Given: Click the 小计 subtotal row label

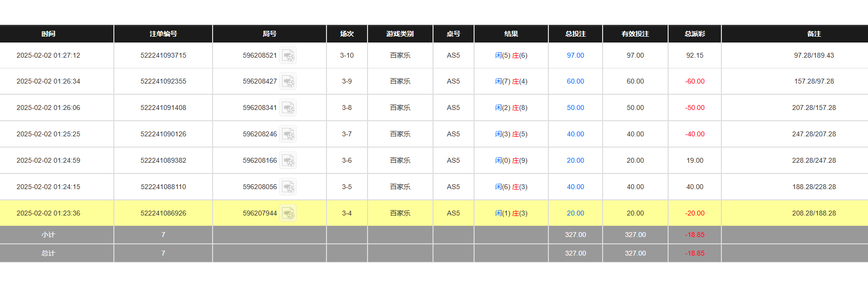Looking at the screenshot, I should click(x=48, y=235).
